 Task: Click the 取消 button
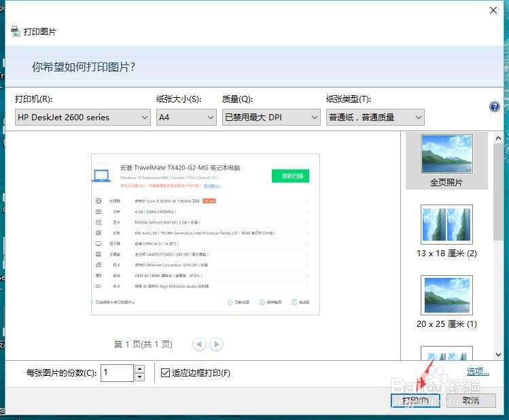tap(471, 400)
